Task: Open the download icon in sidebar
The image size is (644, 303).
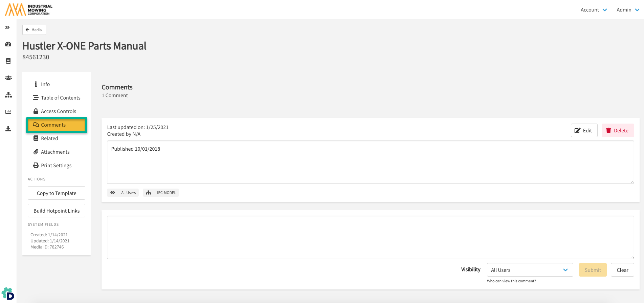Action: click(8, 129)
